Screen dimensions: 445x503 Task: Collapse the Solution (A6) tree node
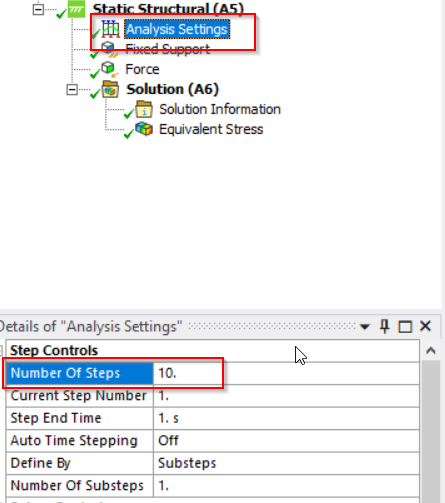(x=72, y=89)
